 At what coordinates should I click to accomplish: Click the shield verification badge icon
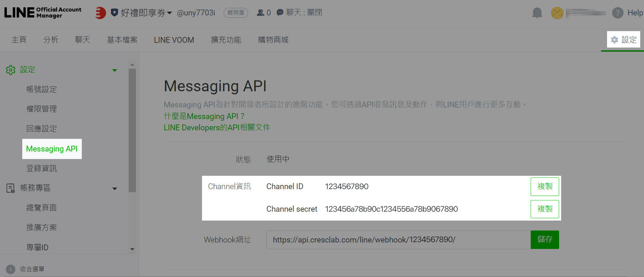114,13
